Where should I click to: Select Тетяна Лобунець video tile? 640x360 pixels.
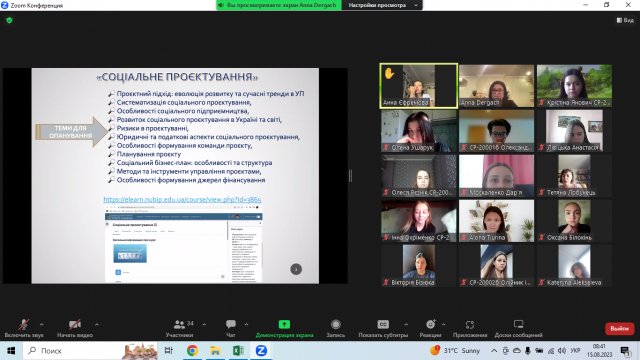tap(574, 176)
